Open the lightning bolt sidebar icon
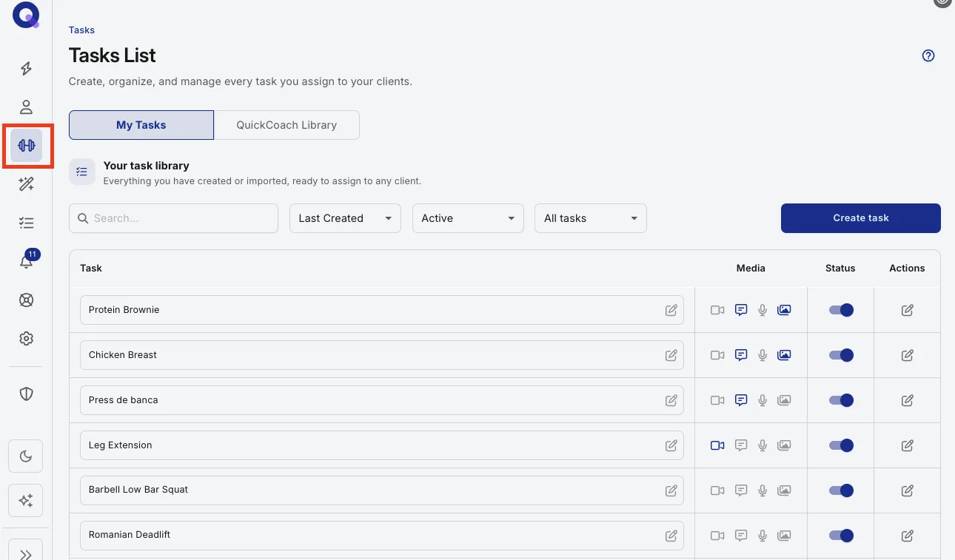The image size is (955, 560). 26,69
